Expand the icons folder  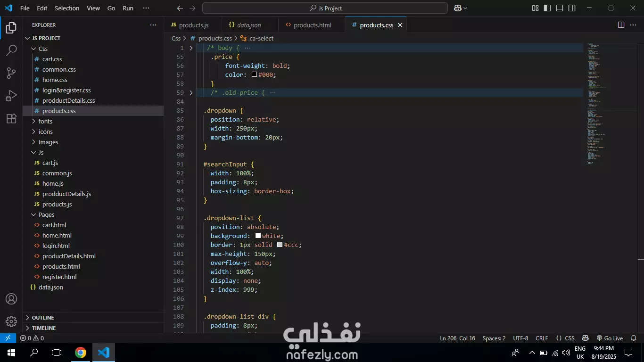[x=93, y=132]
